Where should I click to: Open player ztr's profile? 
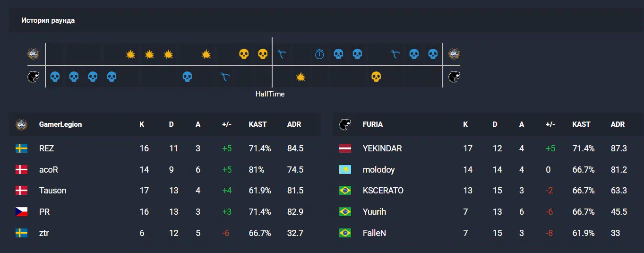(x=44, y=233)
